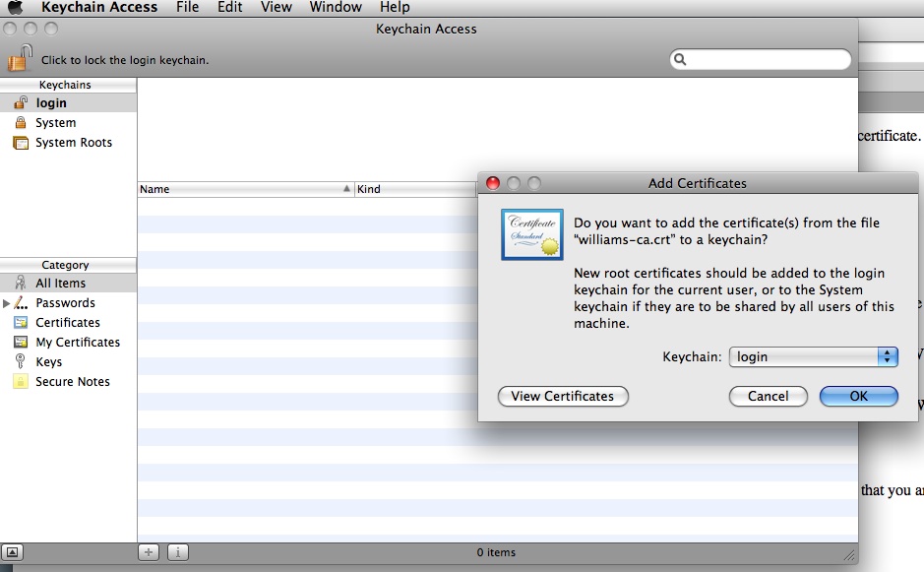The image size is (924, 572).
Task: Expand the Passwords category triangle
Action: coord(7,303)
